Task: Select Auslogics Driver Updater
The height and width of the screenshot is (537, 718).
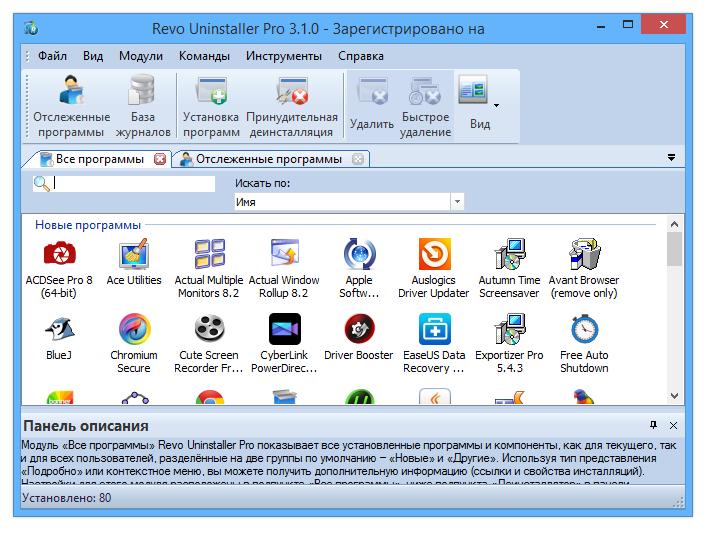Action: (434, 268)
